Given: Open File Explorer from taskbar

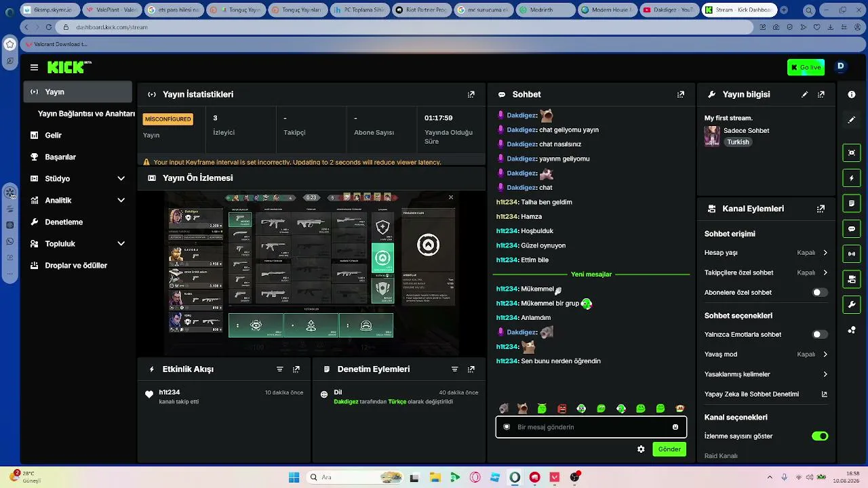Looking at the screenshot, I should tap(435, 477).
